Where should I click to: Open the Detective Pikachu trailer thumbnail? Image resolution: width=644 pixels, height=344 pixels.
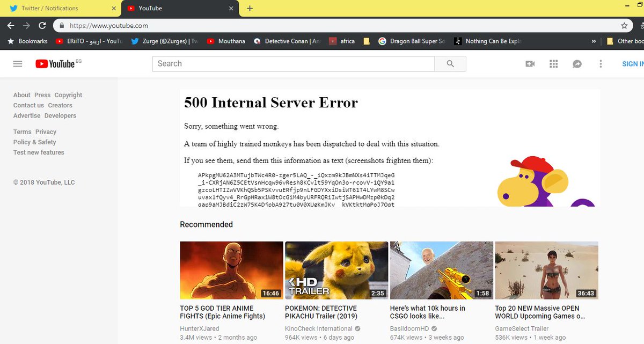[x=336, y=270]
